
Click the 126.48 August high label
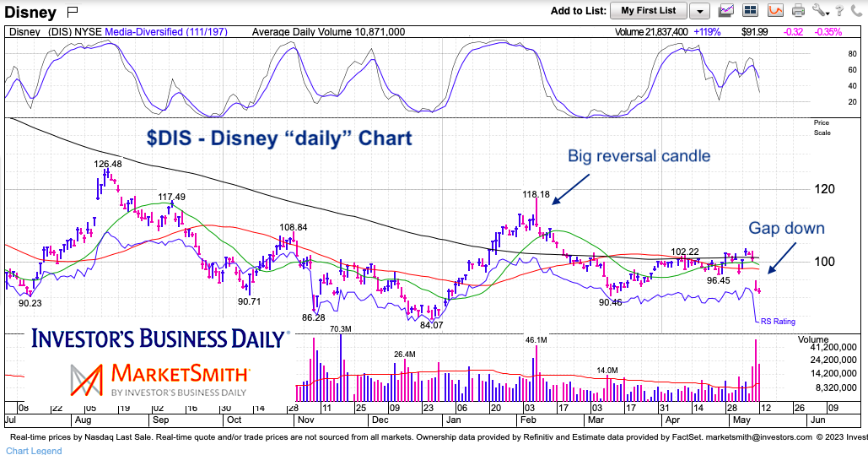tap(108, 164)
